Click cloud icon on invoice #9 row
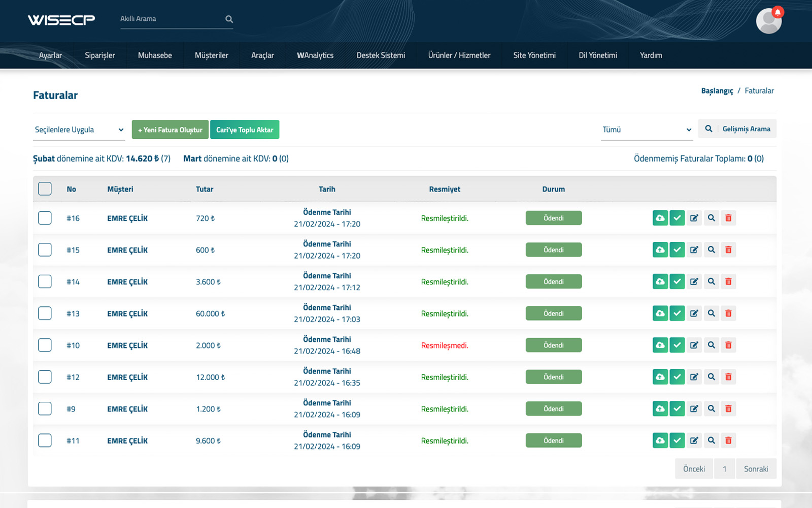812x508 pixels. point(660,408)
